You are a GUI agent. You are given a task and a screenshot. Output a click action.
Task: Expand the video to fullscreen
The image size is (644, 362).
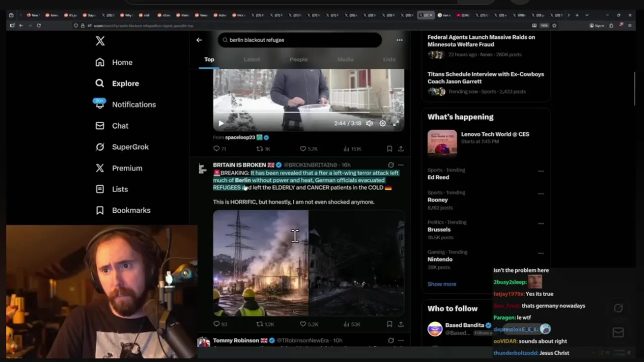[x=396, y=123]
